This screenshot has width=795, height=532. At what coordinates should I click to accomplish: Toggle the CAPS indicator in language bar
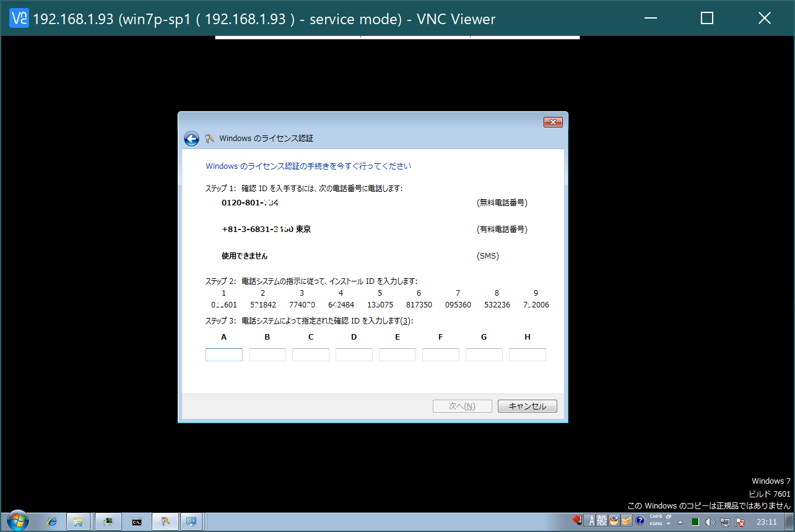coord(656,517)
